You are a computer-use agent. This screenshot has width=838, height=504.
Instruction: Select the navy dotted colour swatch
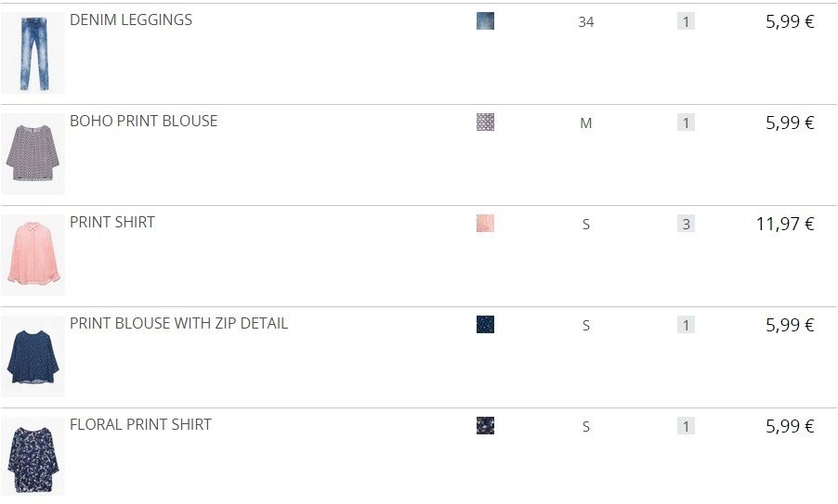tap(485, 324)
